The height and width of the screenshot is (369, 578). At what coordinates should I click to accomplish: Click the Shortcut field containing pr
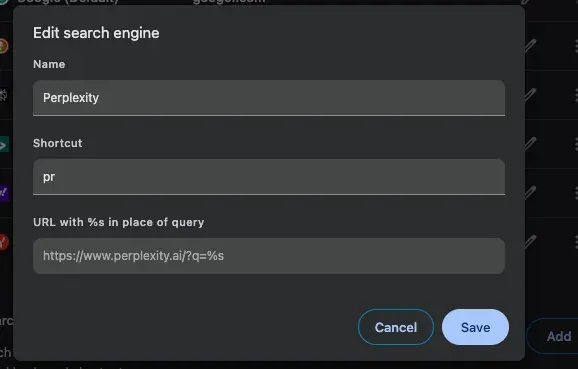pos(269,177)
